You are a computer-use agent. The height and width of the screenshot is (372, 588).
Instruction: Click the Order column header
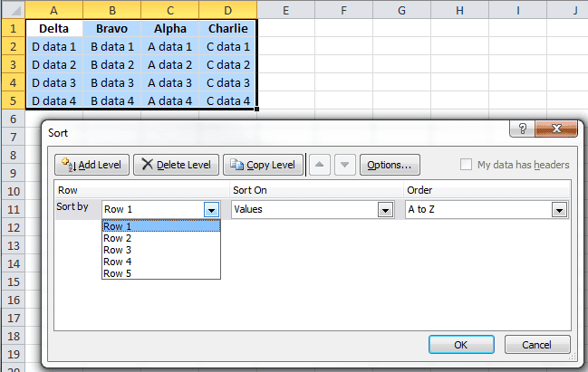[487, 190]
